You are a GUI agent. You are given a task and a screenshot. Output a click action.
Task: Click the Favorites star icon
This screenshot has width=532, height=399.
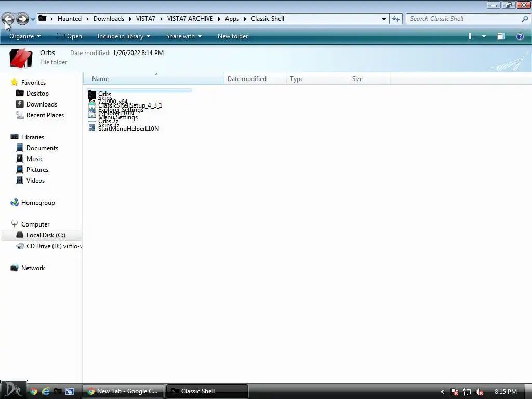pyautogui.click(x=14, y=82)
